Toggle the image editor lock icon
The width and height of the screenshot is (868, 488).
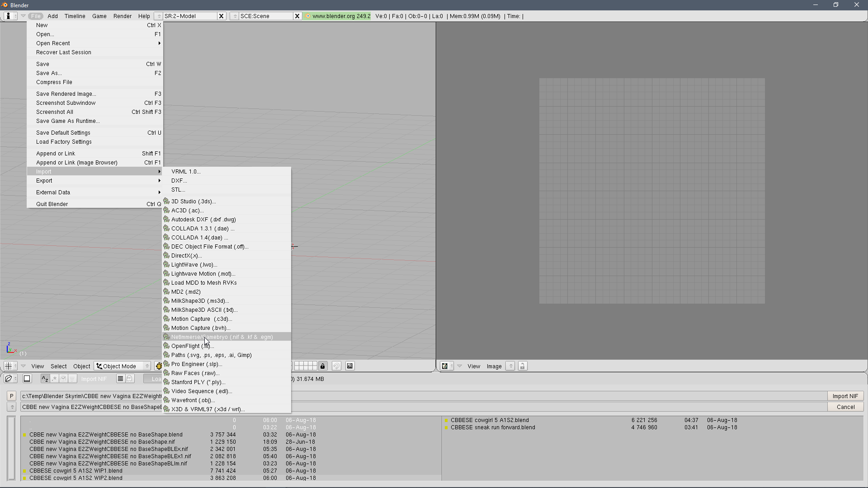(523, 366)
